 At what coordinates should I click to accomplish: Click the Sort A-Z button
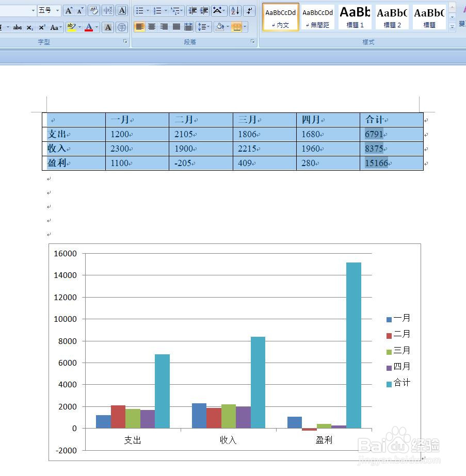(235, 11)
